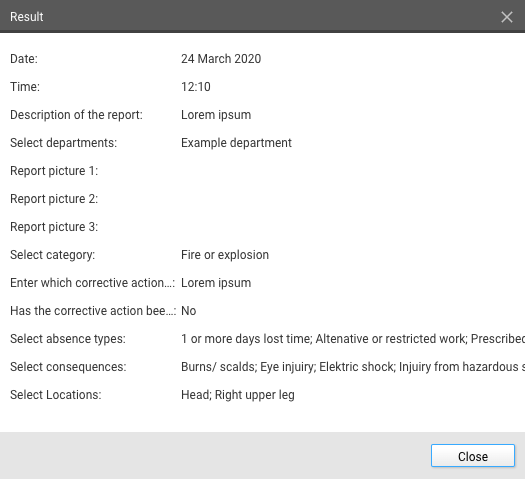Click the Report picture 2 label

point(54,199)
